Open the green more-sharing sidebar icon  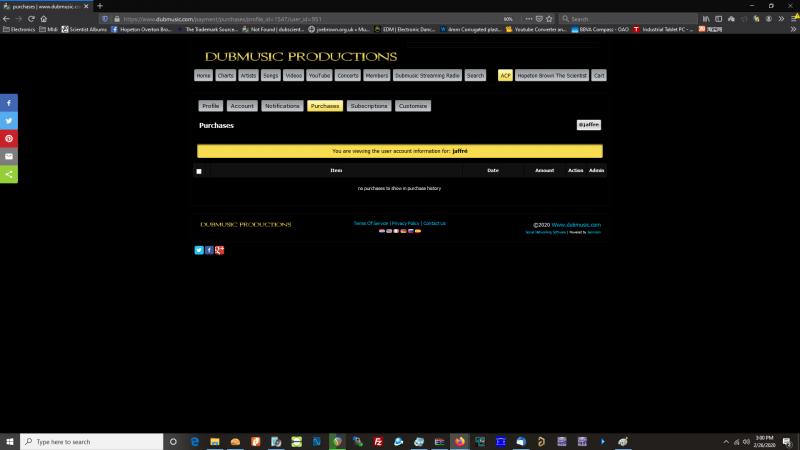pos(9,174)
